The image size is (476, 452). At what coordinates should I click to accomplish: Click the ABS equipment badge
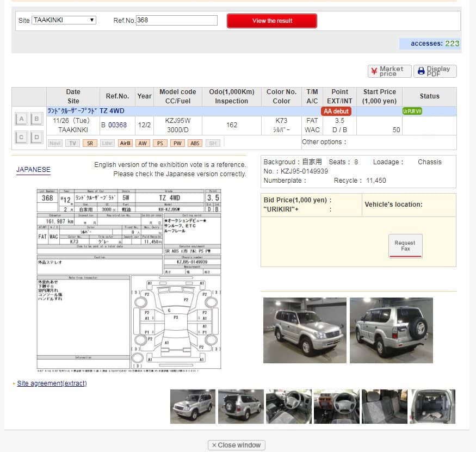[x=195, y=143]
